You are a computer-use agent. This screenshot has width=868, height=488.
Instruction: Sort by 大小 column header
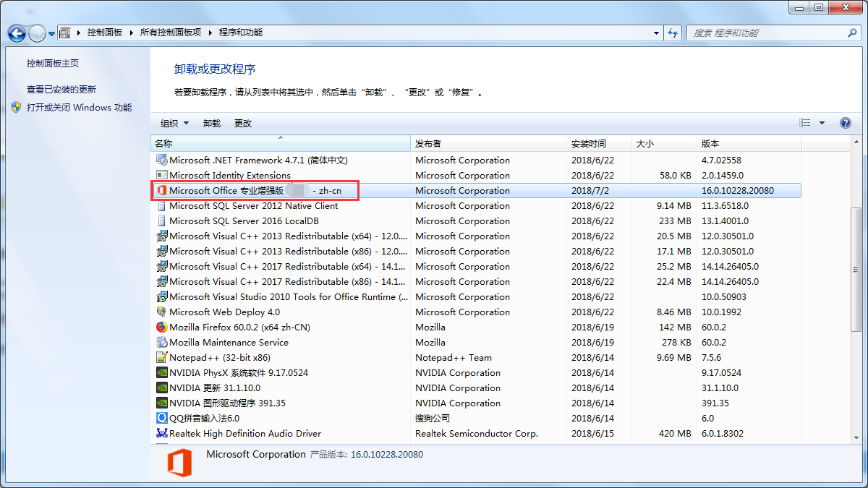[665, 144]
